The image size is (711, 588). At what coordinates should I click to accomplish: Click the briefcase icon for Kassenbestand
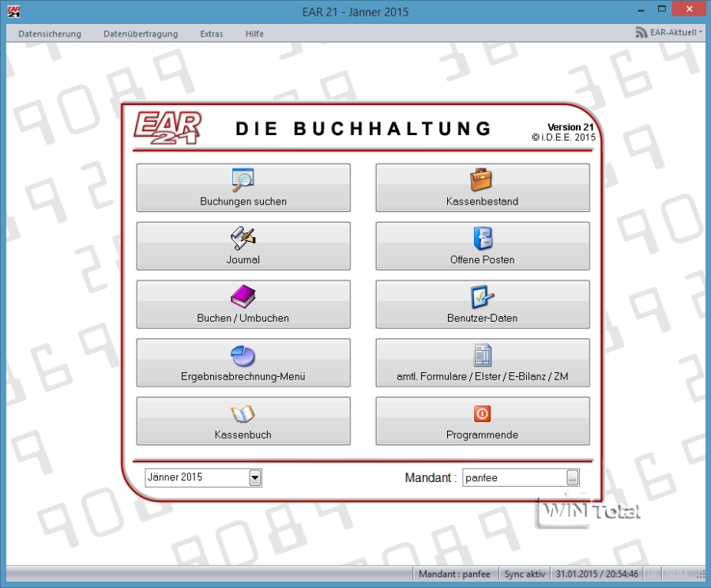[x=481, y=179]
